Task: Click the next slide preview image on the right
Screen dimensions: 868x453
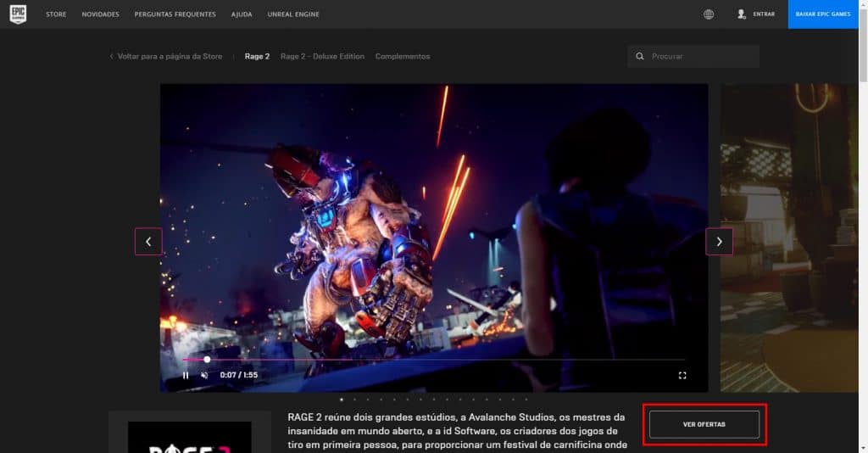Action: 789,238
